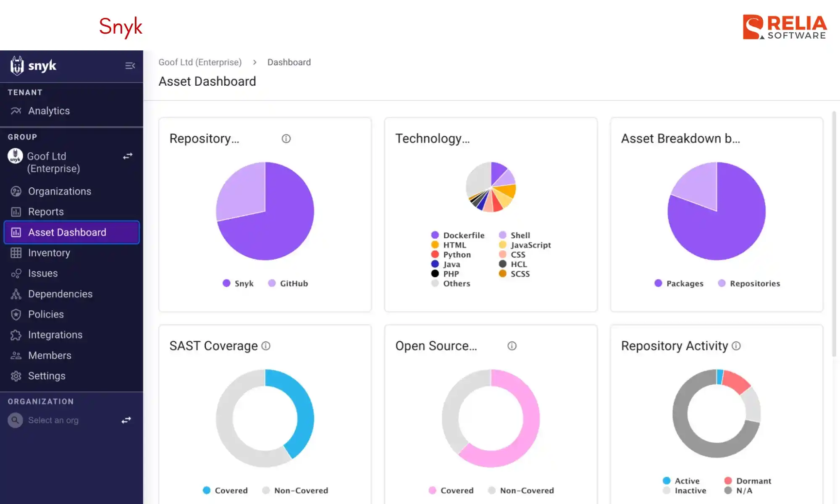Open Reports from the sidebar icon
Screen dimensions: 840x504
click(x=16, y=212)
